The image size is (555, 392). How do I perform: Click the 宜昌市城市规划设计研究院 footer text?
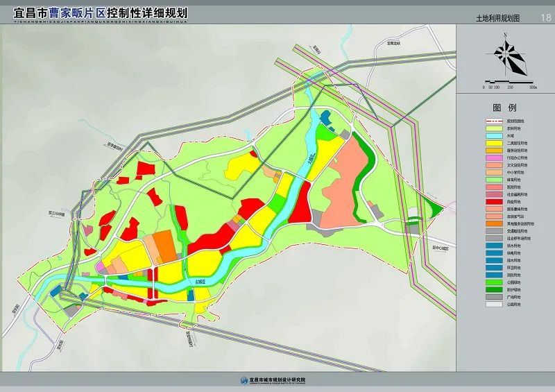(x=277, y=381)
